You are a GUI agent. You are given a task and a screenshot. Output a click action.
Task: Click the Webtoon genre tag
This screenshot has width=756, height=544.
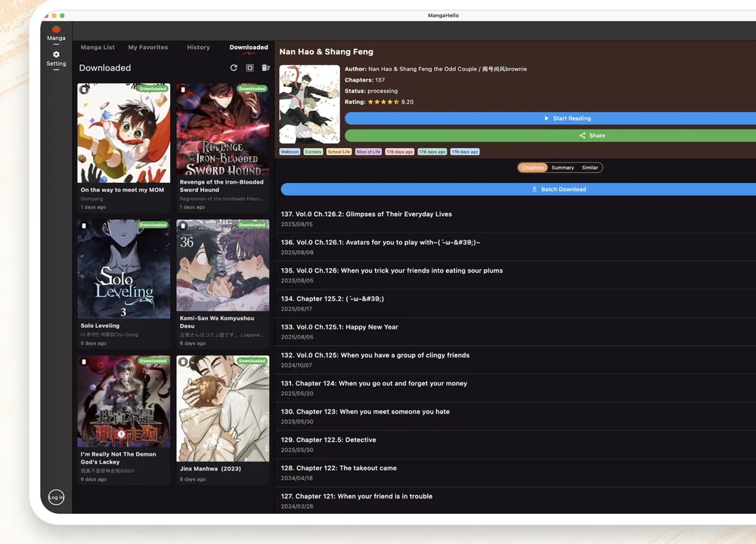290,152
